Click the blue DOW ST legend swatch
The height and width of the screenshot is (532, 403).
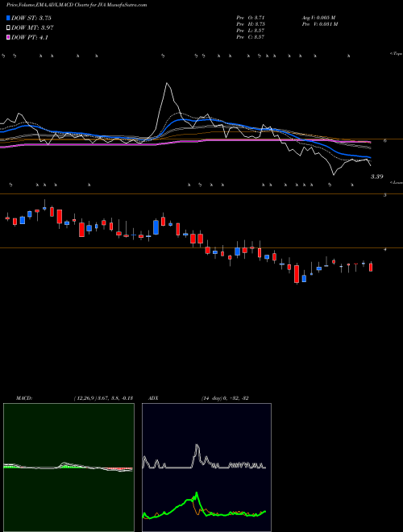click(x=8, y=18)
